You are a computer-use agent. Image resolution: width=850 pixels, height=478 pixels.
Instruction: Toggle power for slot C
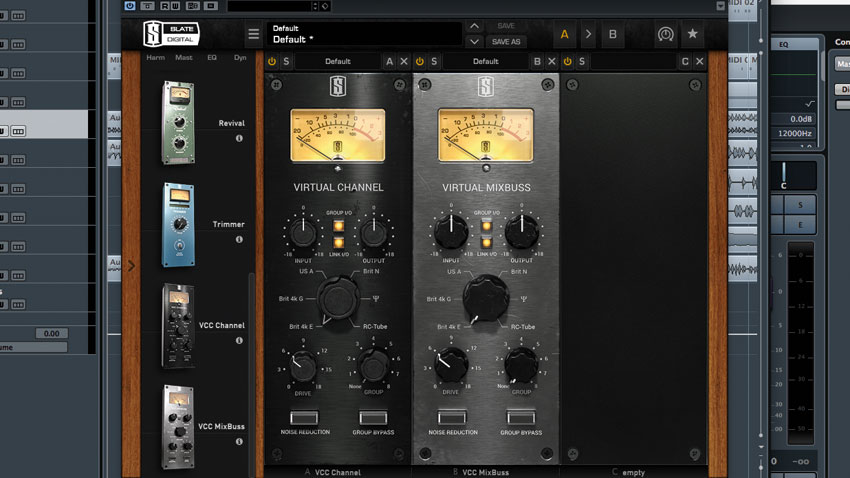click(568, 61)
